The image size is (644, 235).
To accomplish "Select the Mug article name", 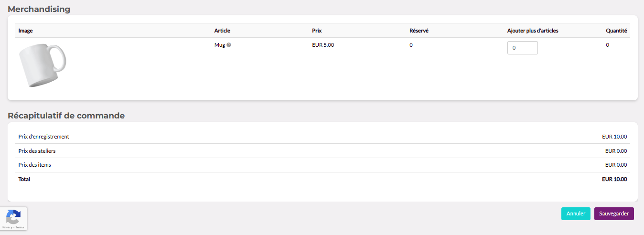I will click(x=220, y=45).
